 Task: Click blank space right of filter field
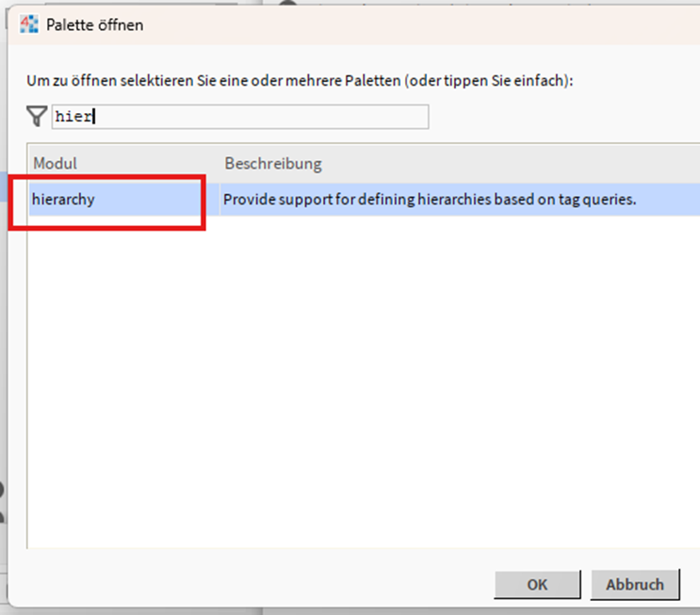click(562, 117)
